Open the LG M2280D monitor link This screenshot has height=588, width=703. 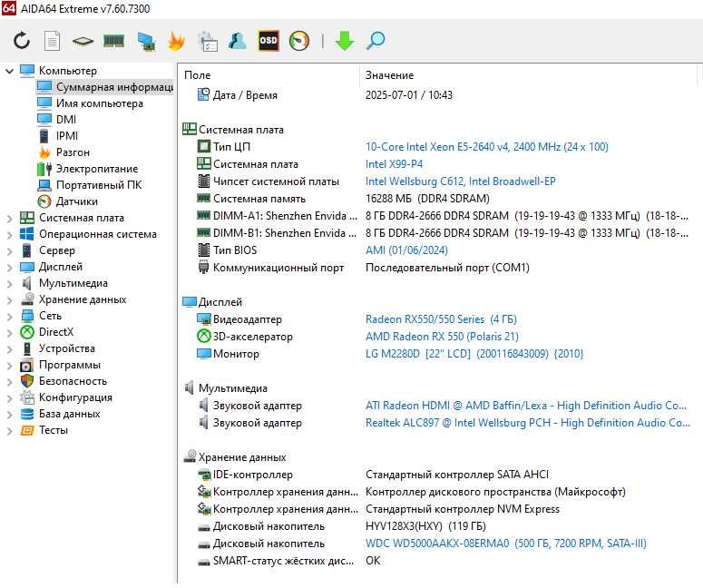474,354
